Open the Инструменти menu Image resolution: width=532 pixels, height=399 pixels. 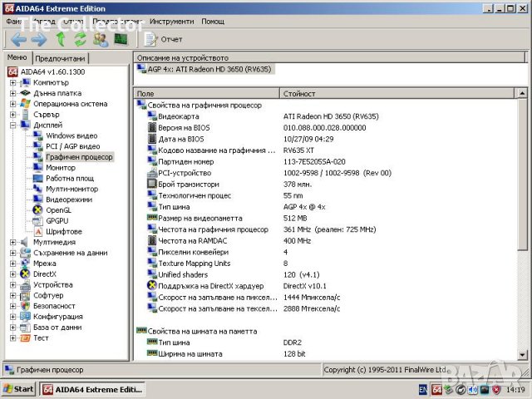(173, 21)
